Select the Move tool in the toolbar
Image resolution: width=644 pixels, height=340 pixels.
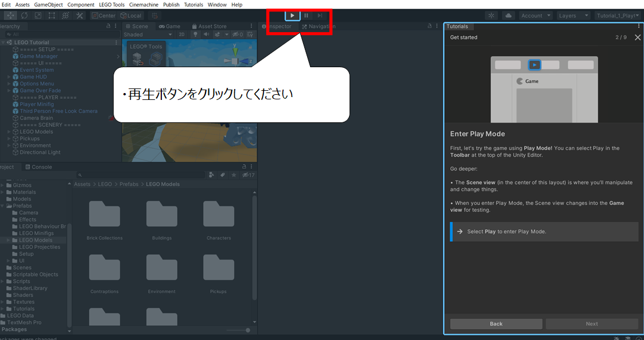pyautogui.click(x=10, y=16)
